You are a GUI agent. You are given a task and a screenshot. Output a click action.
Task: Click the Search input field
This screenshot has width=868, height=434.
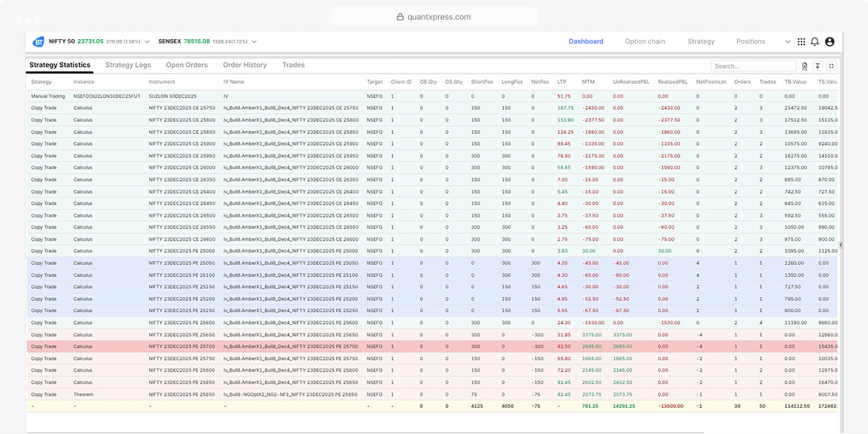tap(754, 65)
